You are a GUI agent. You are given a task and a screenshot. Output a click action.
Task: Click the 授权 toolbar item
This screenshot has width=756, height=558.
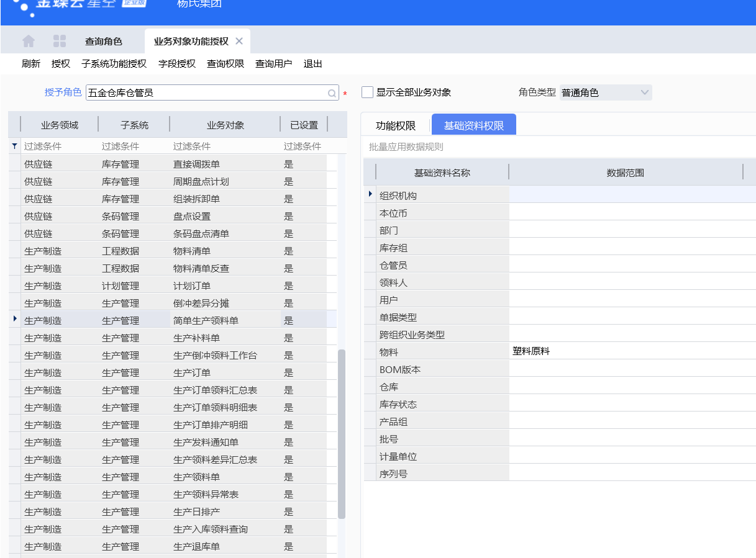pos(61,64)
